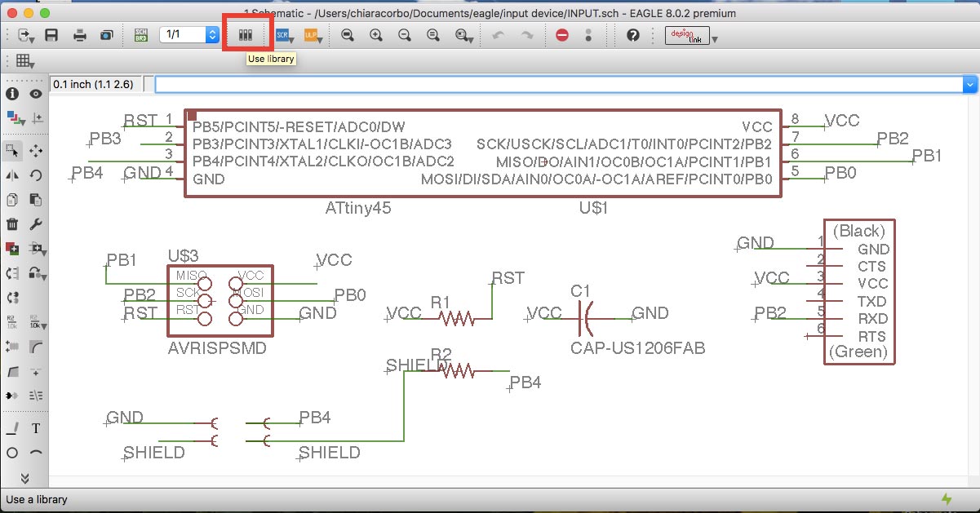Click the AVRISPSMD component label

click(217, 348)
